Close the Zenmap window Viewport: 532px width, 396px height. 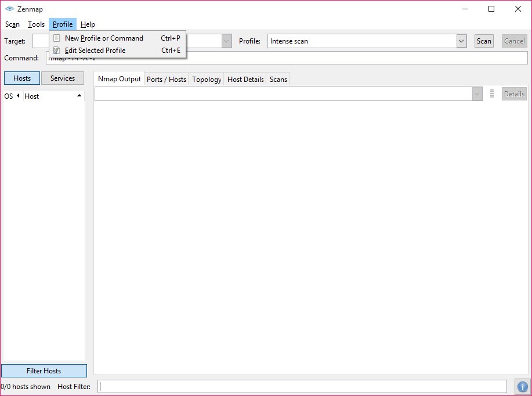[x=517, y=9]
